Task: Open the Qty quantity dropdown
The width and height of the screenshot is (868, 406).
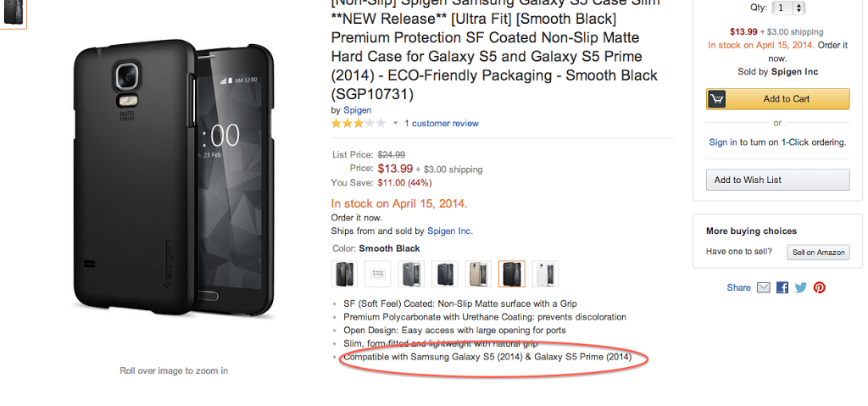Action: (x=789, y=8)
